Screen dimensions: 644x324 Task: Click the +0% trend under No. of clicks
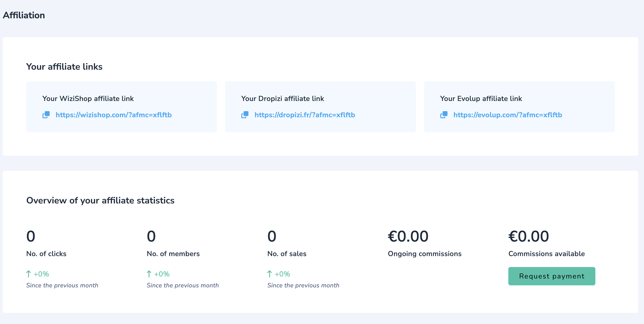coord(41,274)
